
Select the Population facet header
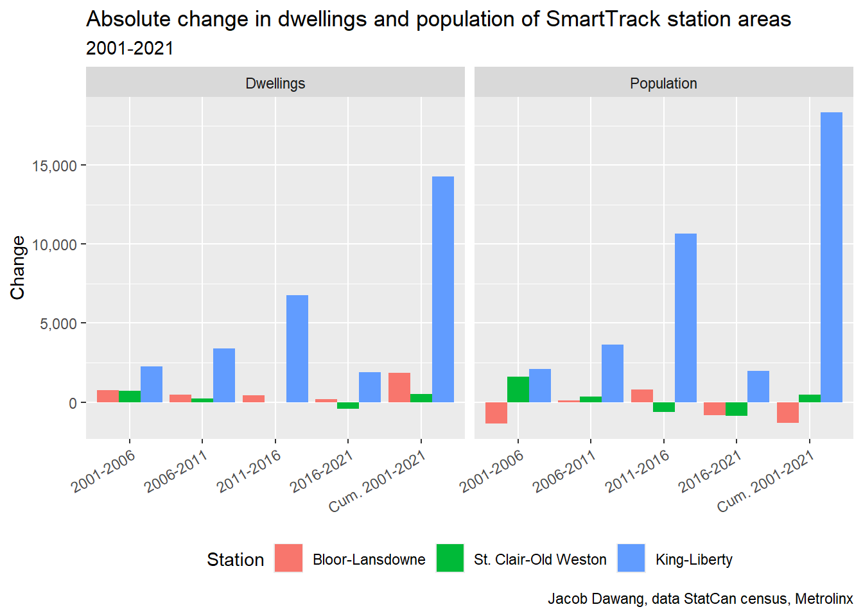point(663,83)
